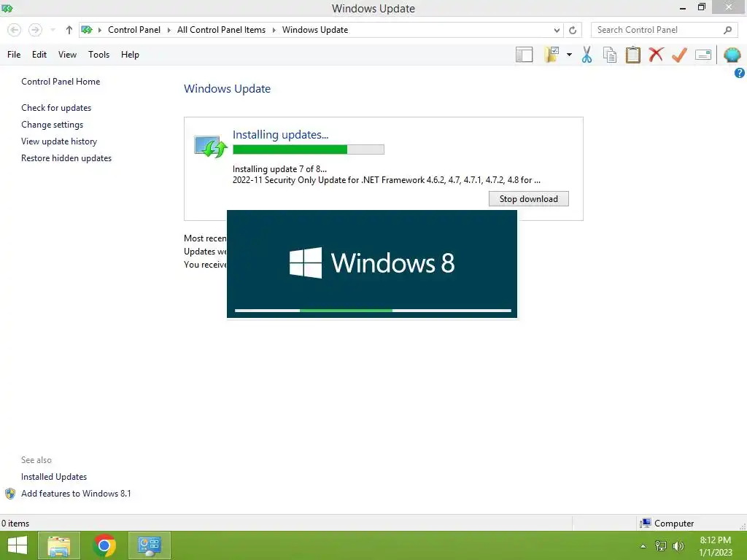
Task: Expand the root chevron before Control Panel
Action: 99,30
